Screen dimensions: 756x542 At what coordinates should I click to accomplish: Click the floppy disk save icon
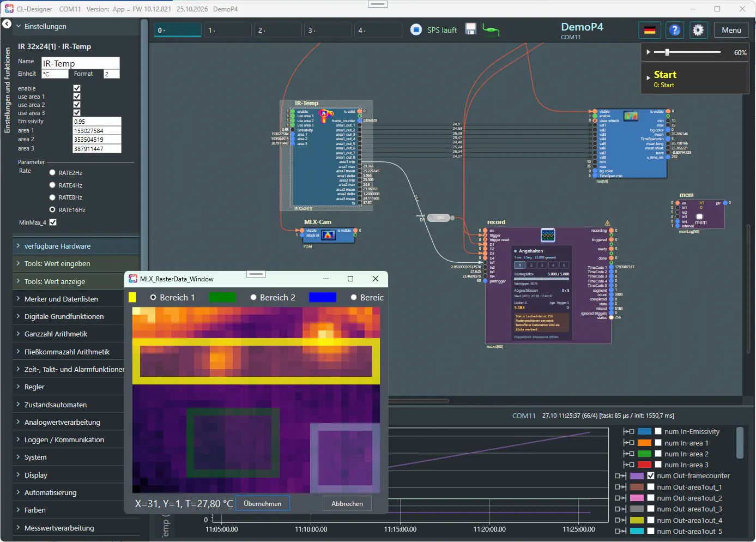coord(471,29)
